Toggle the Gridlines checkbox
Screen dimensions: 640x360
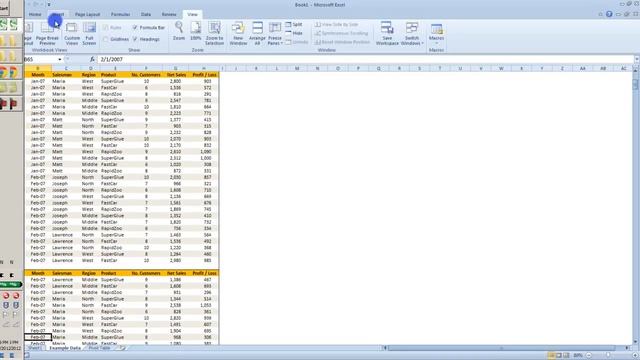(x=106, y=39)
